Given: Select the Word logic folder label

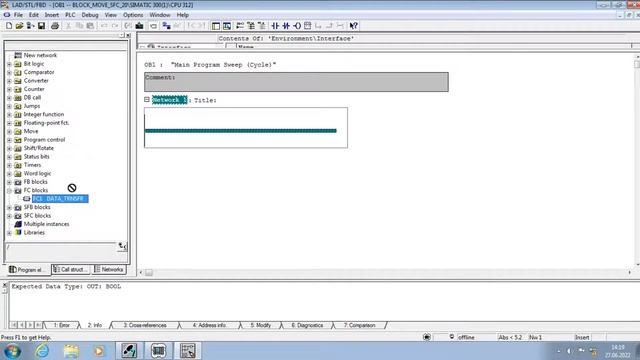Looking at the screenshot, I should click(37, 173).
